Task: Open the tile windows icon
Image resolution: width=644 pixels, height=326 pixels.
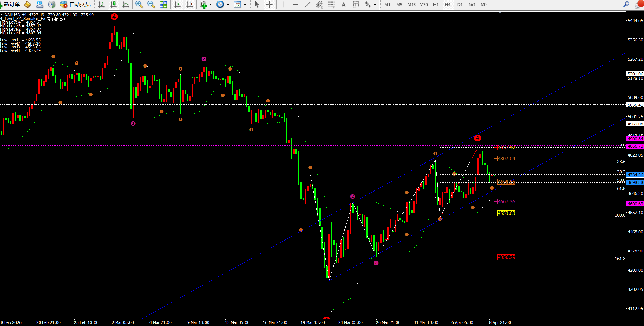Action: (163, 4)
